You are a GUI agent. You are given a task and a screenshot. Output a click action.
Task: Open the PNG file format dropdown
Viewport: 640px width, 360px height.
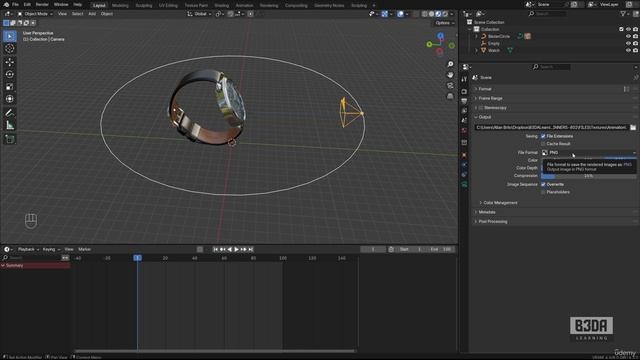[x=589, y=153]
